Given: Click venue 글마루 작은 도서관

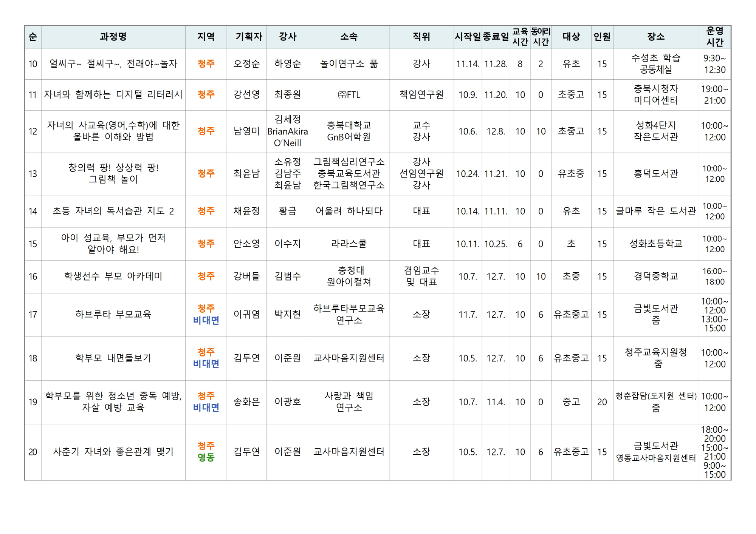Looking at the screenshot, I should click(656, 211).
